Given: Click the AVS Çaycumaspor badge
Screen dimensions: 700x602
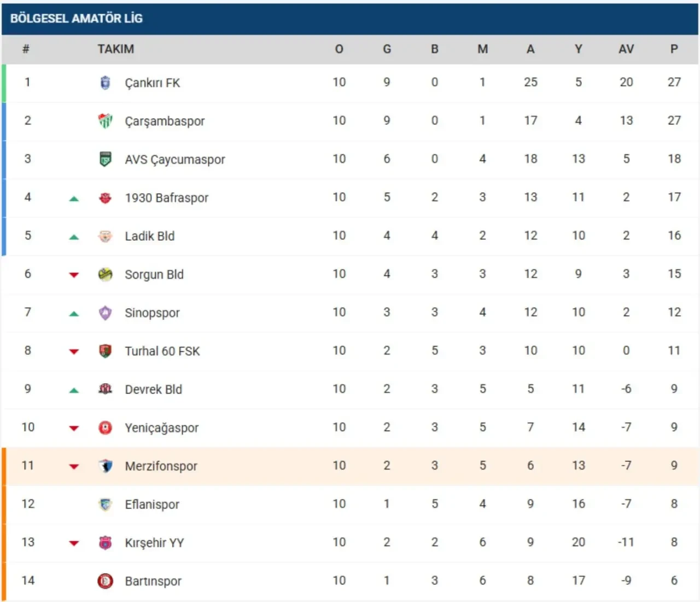Looking at the screenshot, I should 106,159.
